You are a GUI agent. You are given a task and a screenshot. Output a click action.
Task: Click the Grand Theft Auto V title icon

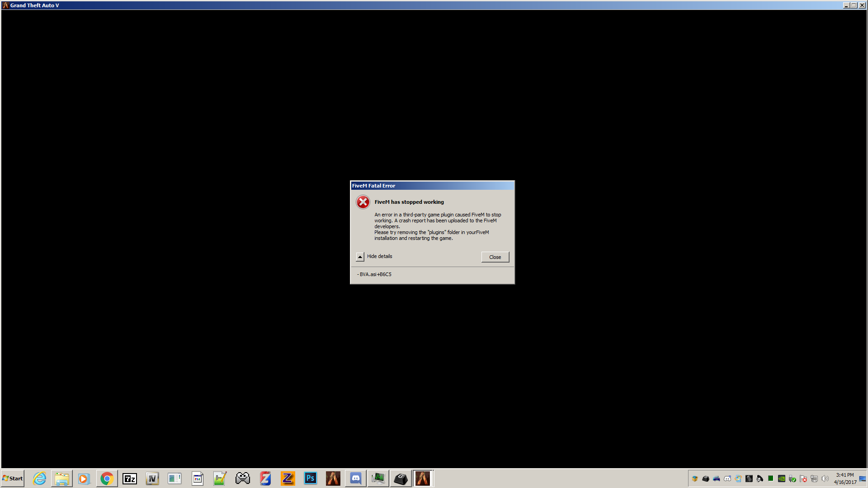tap(6, 5)
